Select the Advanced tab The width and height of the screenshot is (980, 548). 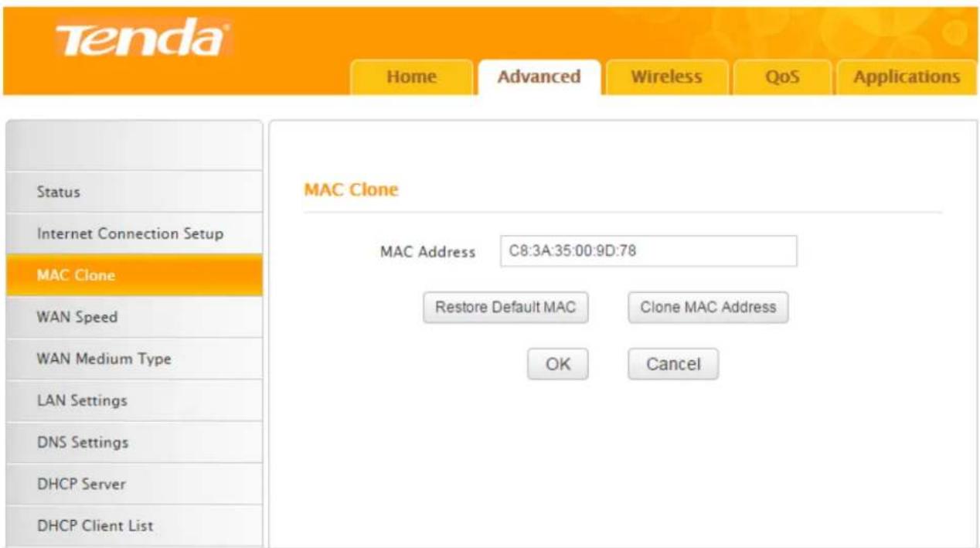coord(539,77)
